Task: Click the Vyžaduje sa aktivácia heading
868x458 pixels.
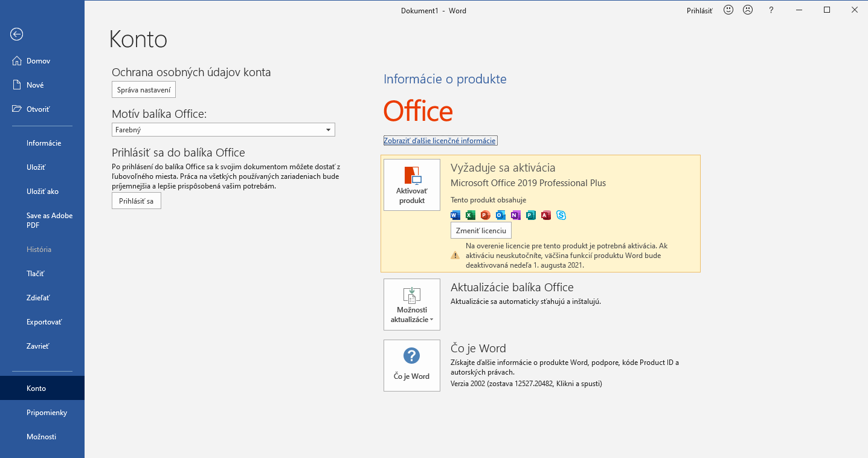Action: 503,168
